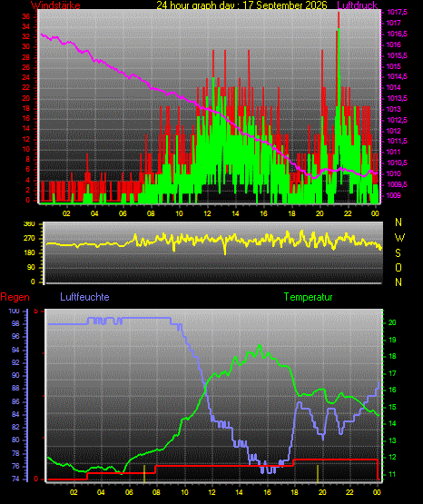Click the yellow marker before 20h on rain chart
Image resolution: width=423 pixels, height=504 pixels.
tap(318, 473)
